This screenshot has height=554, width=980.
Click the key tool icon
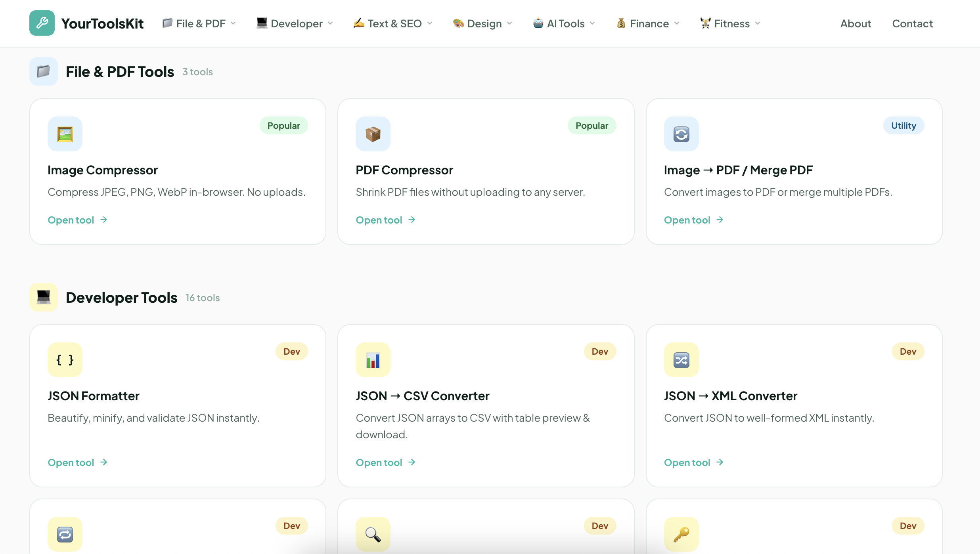coord(681,534)
